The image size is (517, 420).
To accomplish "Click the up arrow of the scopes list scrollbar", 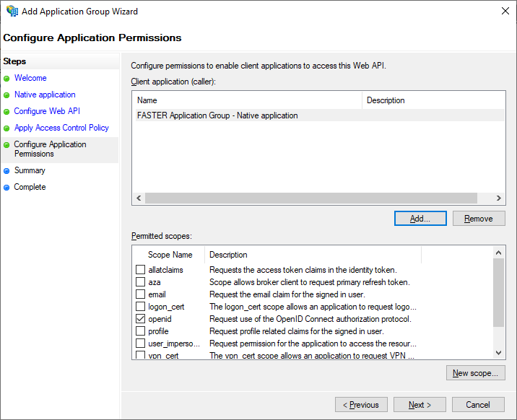I will click(x=498, y=253).
